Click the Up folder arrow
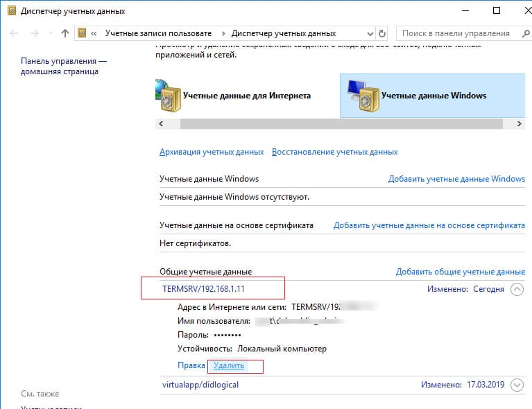 [65, 33]
